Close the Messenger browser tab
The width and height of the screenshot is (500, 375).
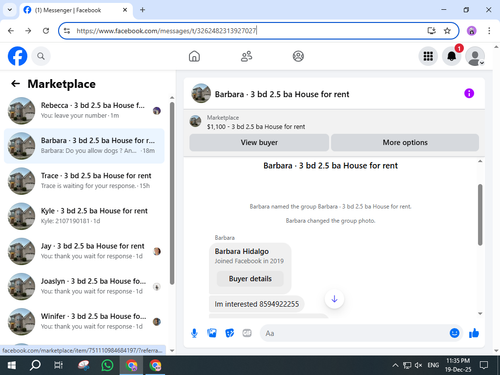coord(125,10)
